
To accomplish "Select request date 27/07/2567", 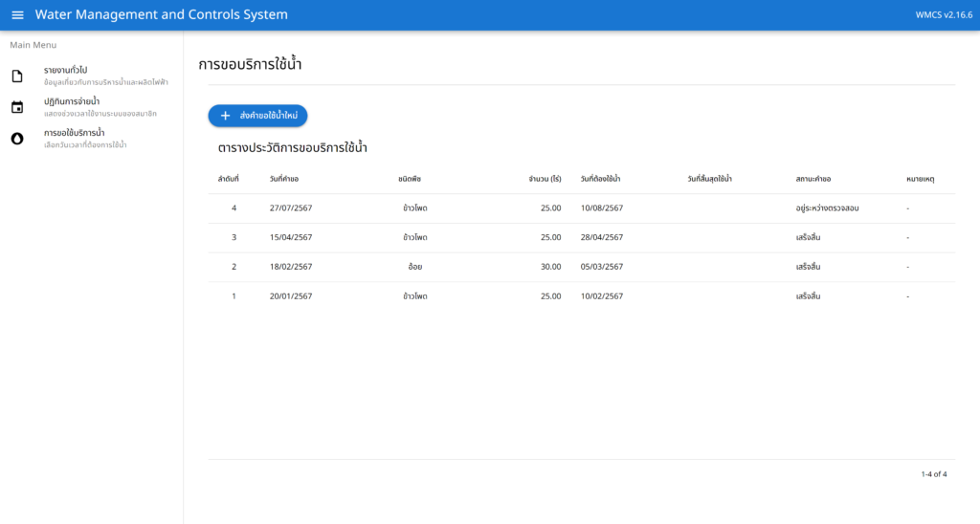I will 291,208.
